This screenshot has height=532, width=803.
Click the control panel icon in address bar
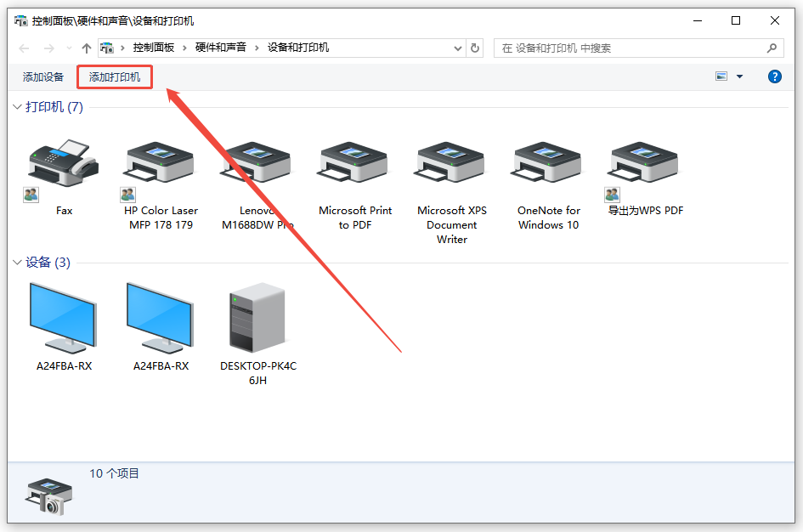tap(106, 48)
